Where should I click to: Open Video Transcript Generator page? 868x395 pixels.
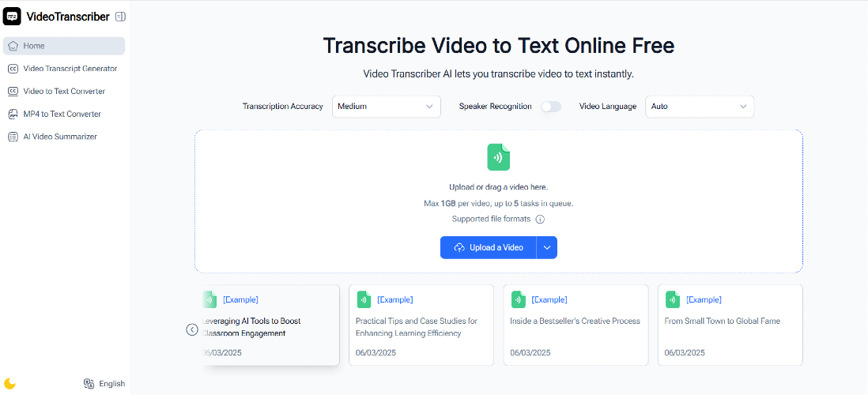tap(64, 69)
